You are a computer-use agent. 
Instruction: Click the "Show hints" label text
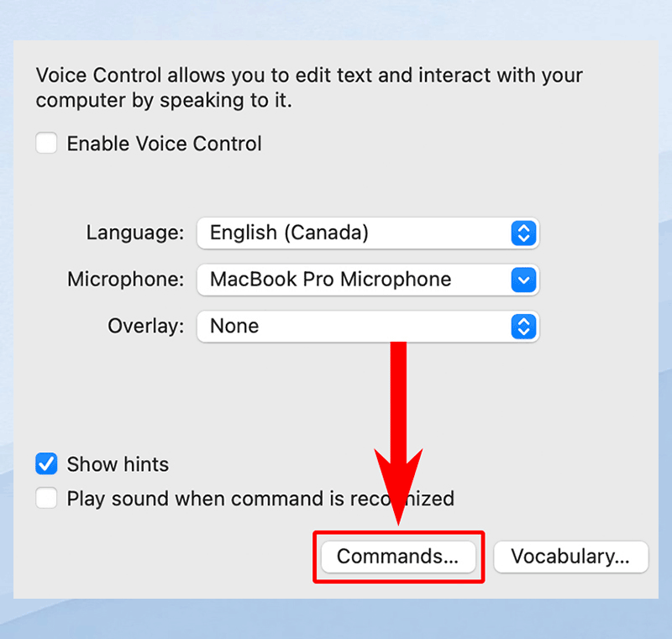[x=118, y=464]
